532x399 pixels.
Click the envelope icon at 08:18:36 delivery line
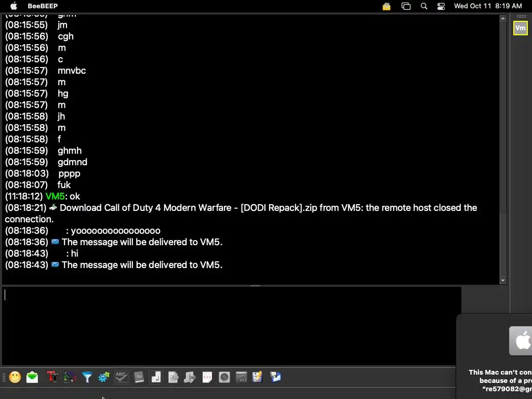coord(55,242)
